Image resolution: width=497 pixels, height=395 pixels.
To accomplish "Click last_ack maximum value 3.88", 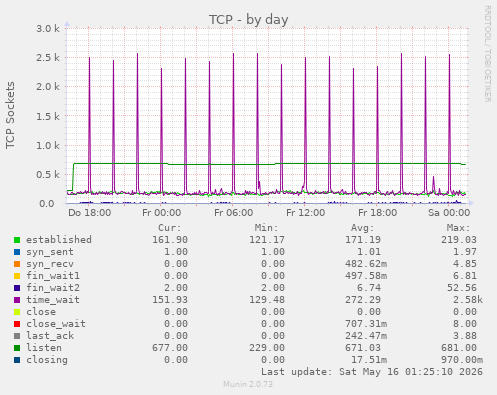I will [465, 336].
